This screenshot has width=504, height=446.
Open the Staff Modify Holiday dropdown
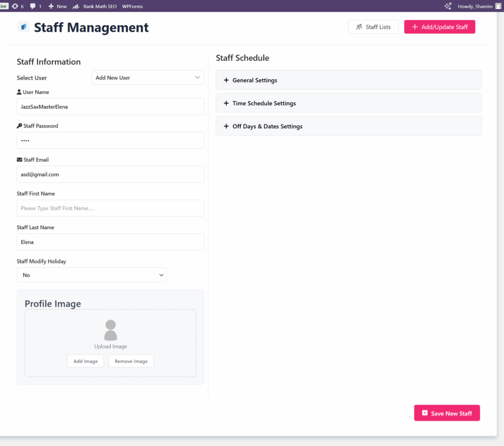point(92,275)
